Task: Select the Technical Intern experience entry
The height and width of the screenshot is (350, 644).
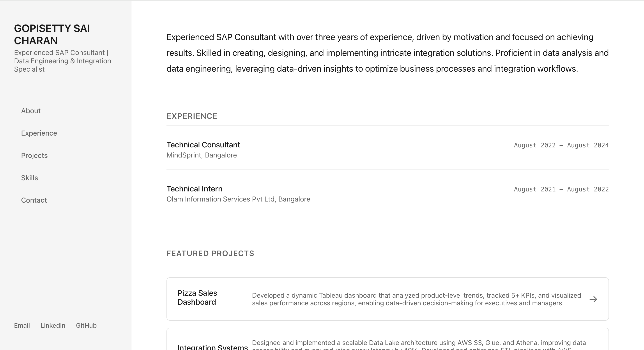Action: point(195,189)
